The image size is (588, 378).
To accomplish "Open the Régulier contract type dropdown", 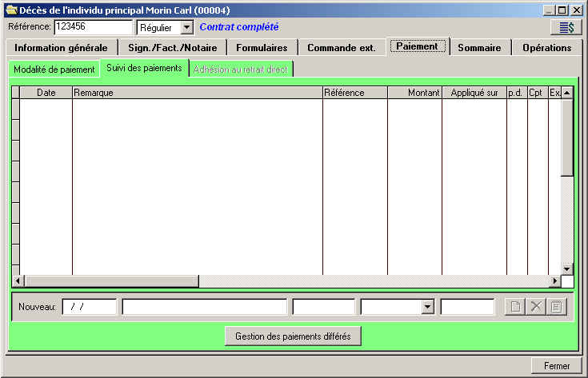I will coord(186,28).
